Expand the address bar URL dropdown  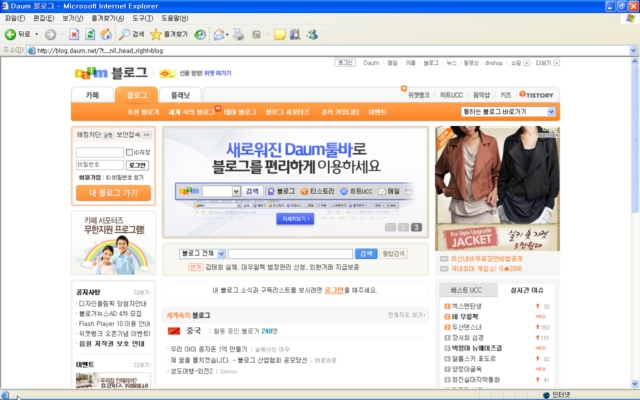tap(633, 51)
